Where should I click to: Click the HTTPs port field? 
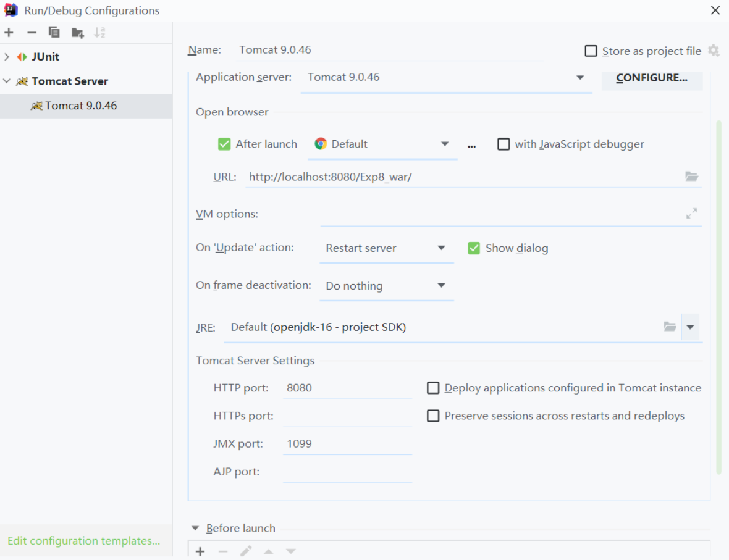pos(347,416)
